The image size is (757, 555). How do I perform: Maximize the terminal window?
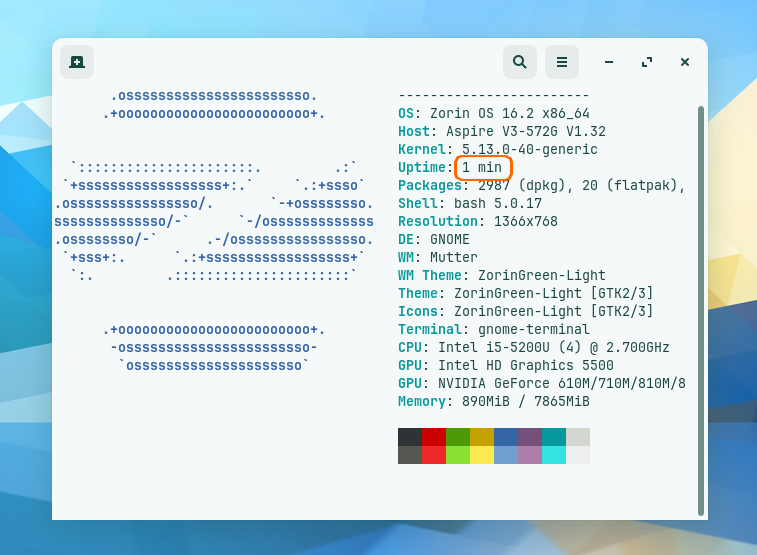pyautogui.click(x=647, y=62)
